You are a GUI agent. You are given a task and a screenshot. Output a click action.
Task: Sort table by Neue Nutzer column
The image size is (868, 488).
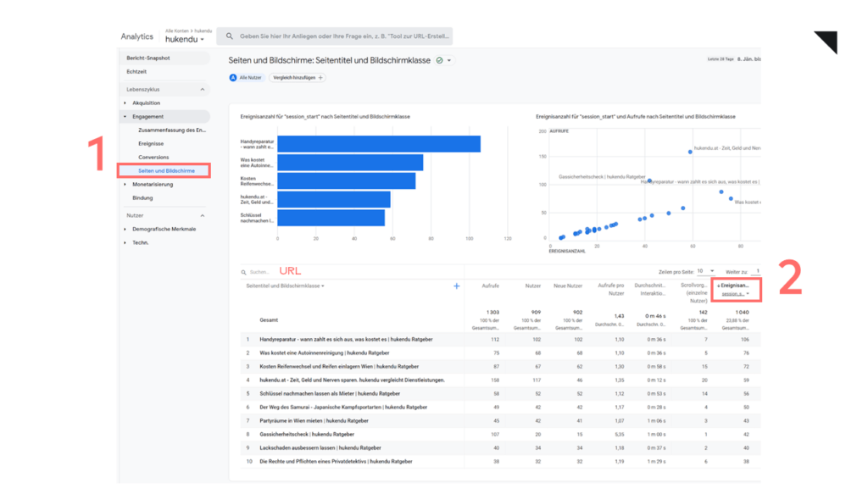point(568,286)
